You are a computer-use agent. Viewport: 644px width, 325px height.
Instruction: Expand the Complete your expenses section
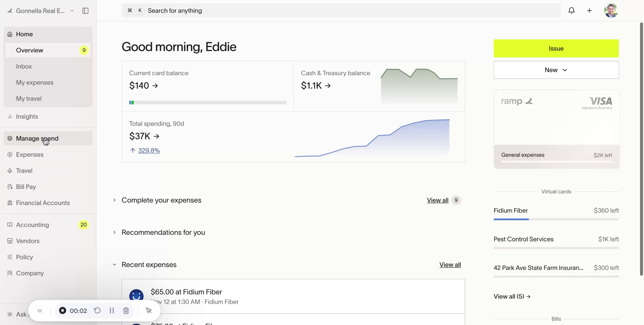pos(114,200)
